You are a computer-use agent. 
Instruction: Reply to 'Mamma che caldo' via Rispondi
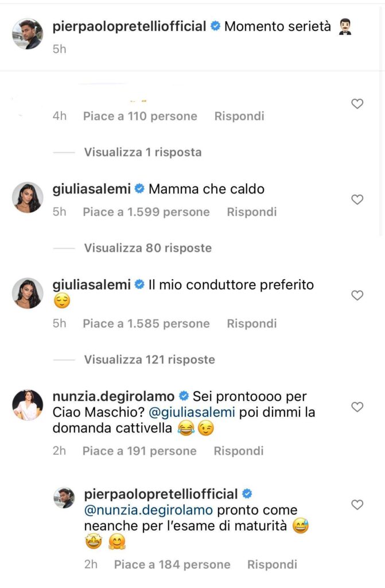[x=252, y=212]
